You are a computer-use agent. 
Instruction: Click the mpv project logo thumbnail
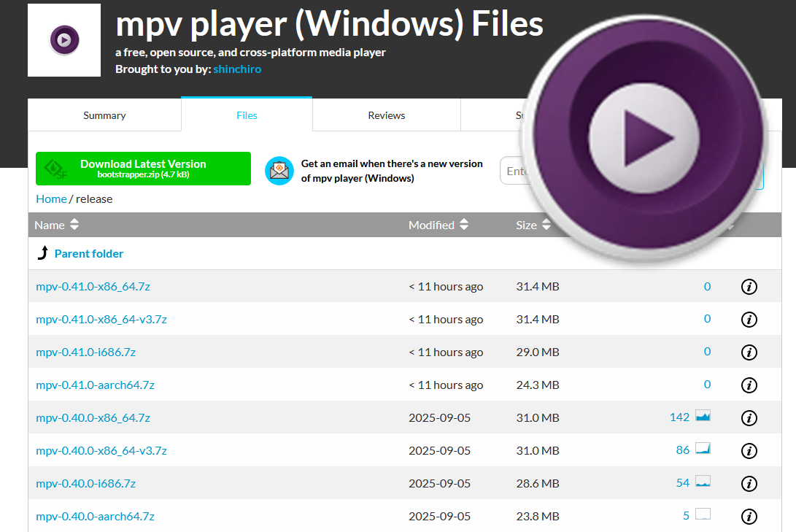click(x=64, y=40)
